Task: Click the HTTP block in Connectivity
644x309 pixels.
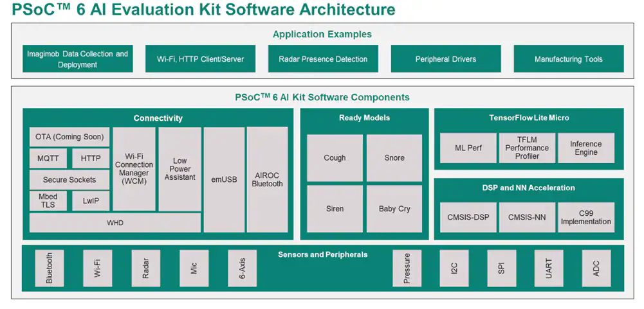Action: (x=91, y=159)
